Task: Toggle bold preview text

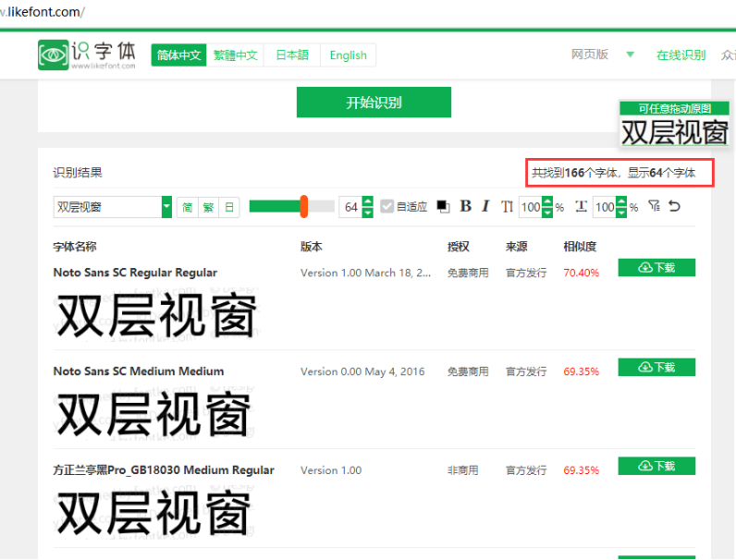Action: click(465, 206)
